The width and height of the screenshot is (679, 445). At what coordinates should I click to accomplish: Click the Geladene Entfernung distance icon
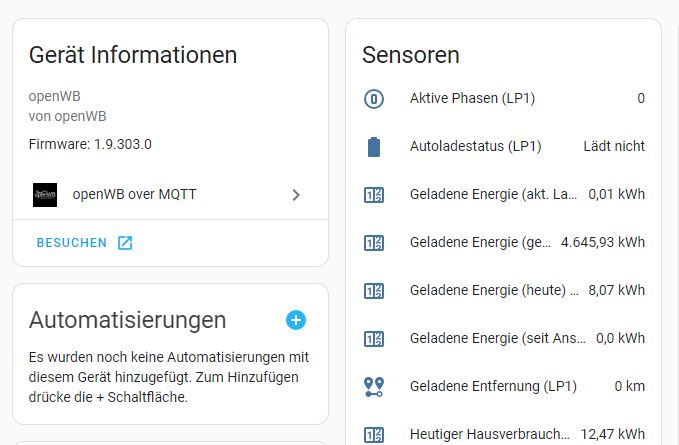coord(374,386)
